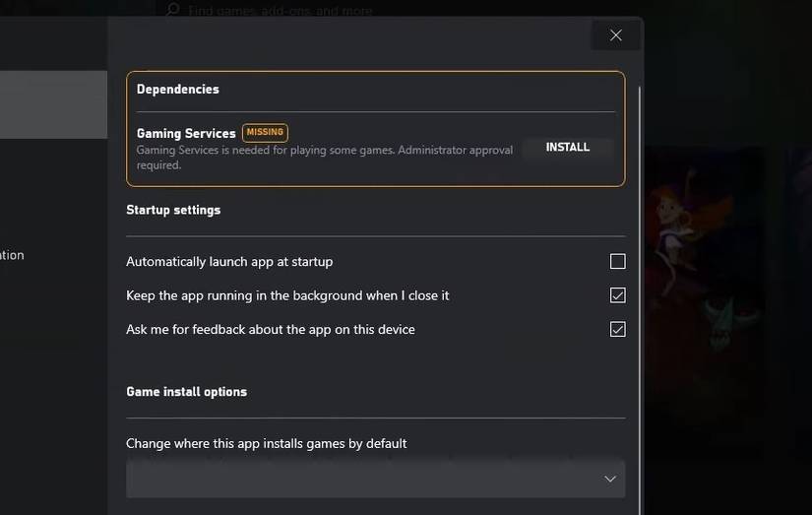Click the Game install options heading
This screenshot has height=515, width=812.
click(x=186, y=392)
